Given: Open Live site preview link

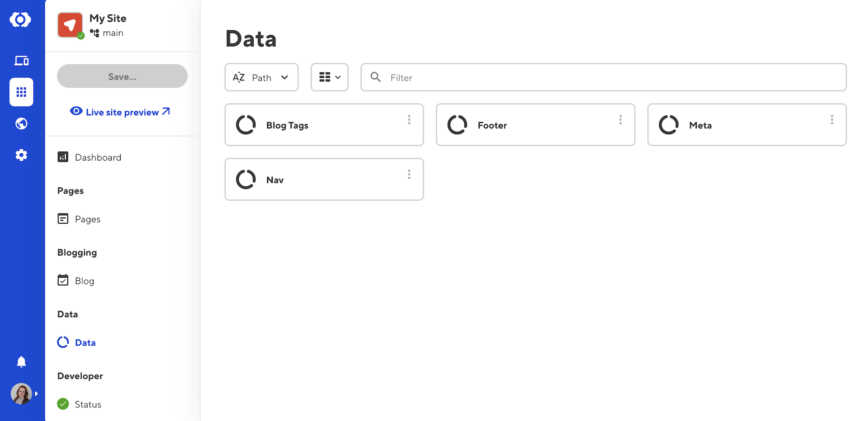Looking at the screenshot, I should click(x=122, y=112).
